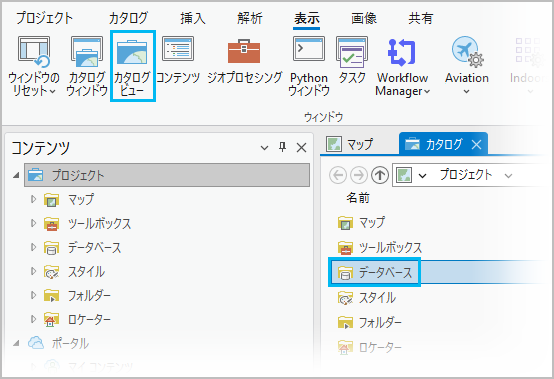Select スタイル item in catalog view list
The height and width of the screenshot is (379, 554).
click(367, 298)
